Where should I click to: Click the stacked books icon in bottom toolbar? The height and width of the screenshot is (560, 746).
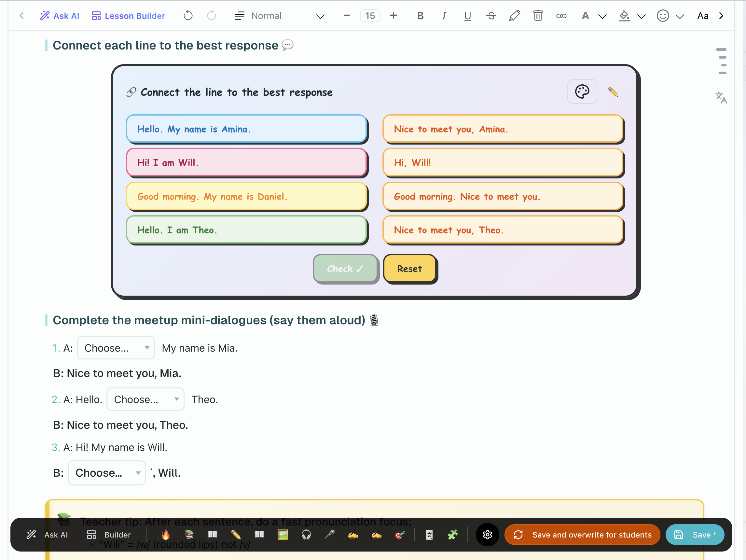click(x=189, y=535)
